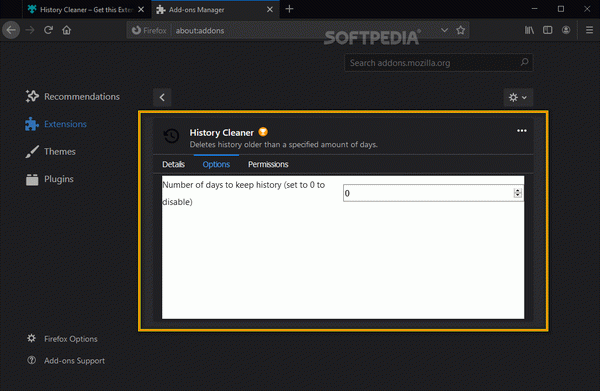Open the Firefox home page

(x=67, y=30)
